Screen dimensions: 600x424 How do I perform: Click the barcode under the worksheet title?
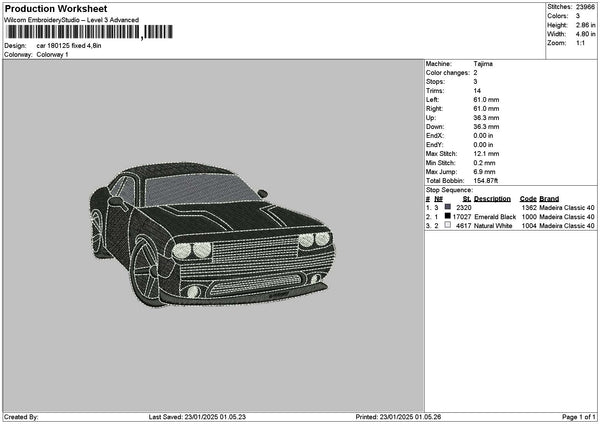[72, 34]
